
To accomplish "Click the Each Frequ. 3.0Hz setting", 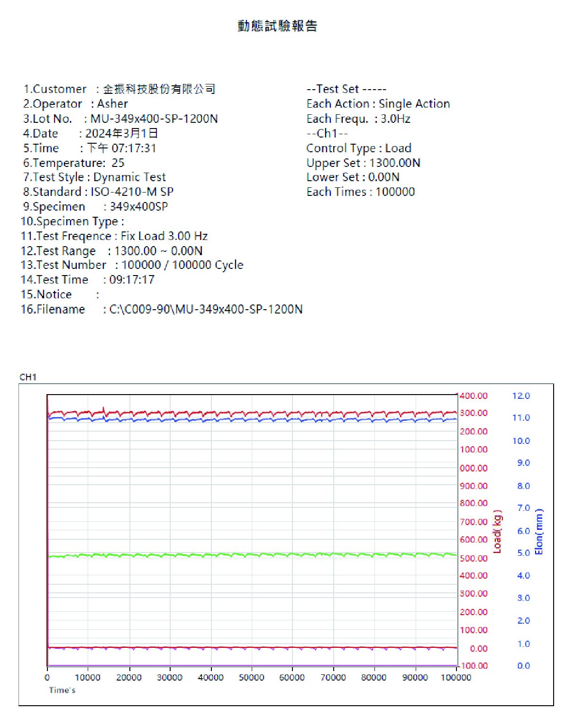I will 358,119.
